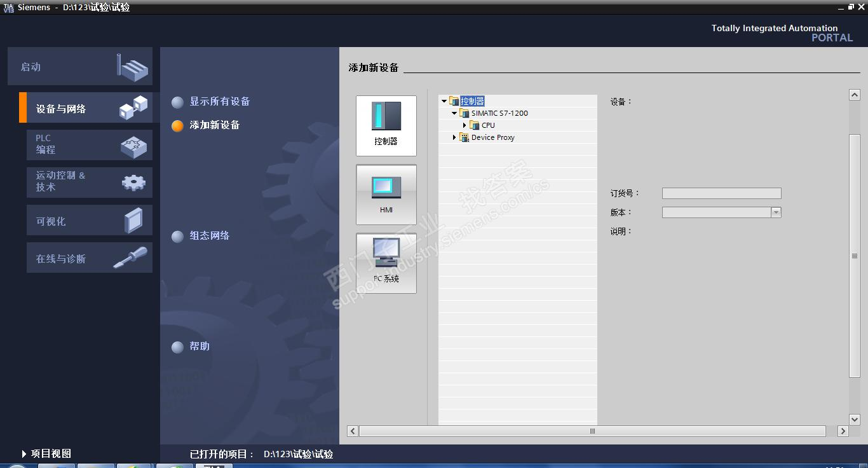Select Device Proxy in device tree
Image resolution: width=868 pixels, height=468 pixels.
coord(493,137)
